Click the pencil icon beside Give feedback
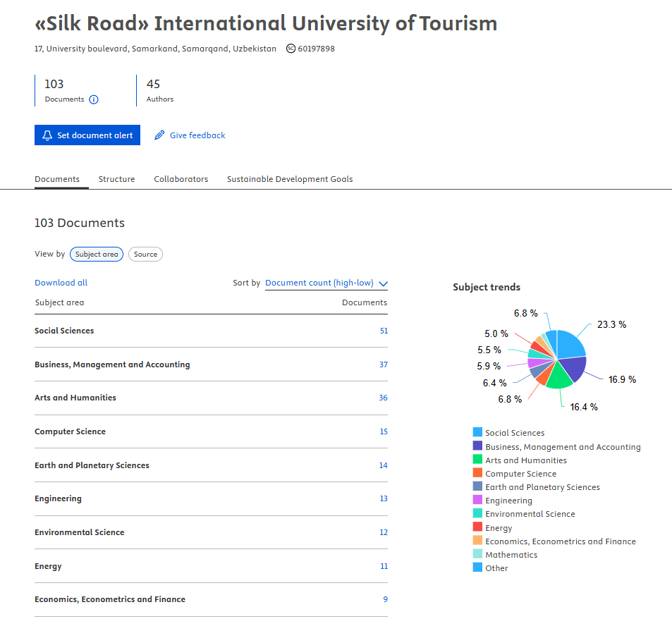 159,135
